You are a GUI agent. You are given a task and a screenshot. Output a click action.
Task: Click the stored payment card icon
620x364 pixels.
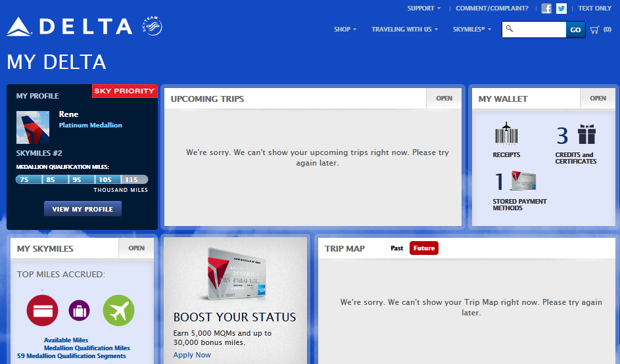click(x=523, y=181)
